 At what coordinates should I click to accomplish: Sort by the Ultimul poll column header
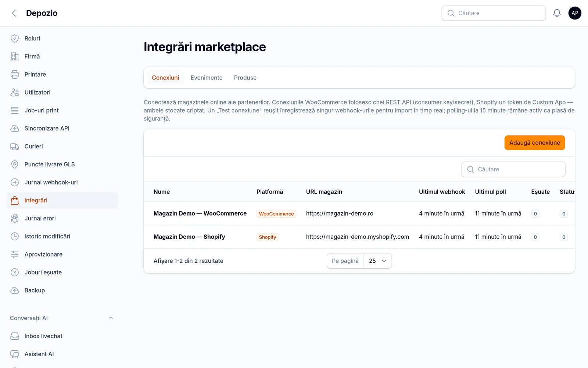pyautogui.click(x=490, y=192)
